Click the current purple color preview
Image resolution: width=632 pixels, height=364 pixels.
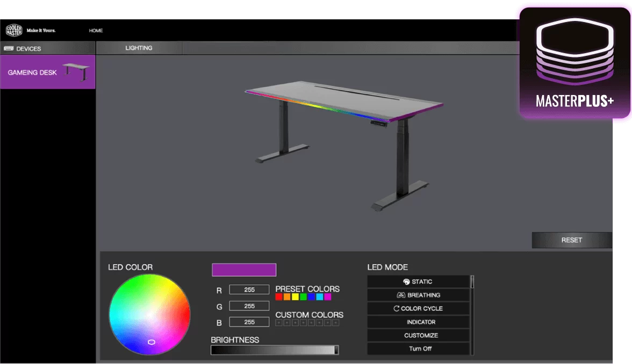[x=244, y=270]
